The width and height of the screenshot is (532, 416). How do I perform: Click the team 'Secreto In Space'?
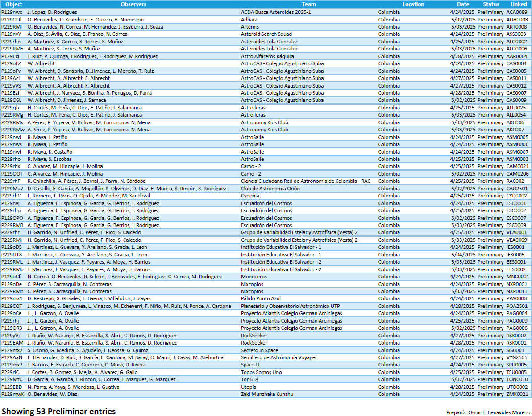click(260, 350)
